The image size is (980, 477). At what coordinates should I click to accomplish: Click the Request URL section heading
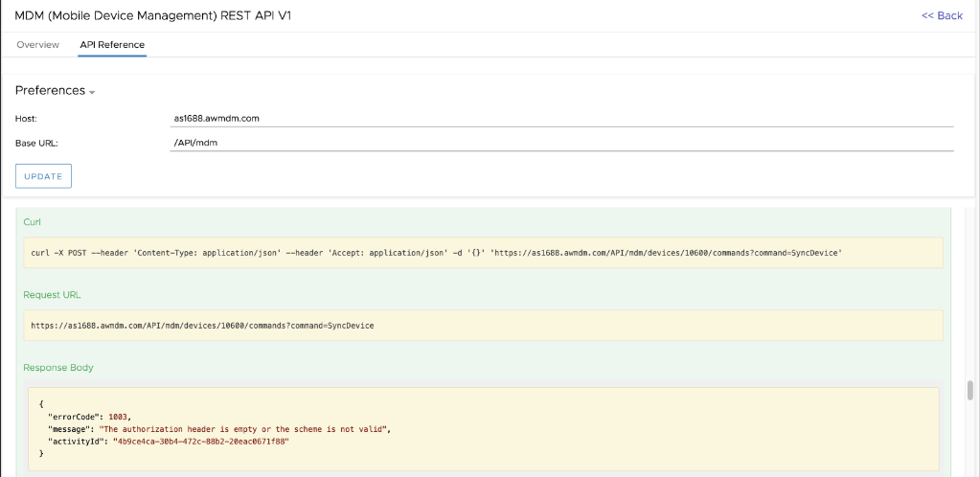[52, 295]
